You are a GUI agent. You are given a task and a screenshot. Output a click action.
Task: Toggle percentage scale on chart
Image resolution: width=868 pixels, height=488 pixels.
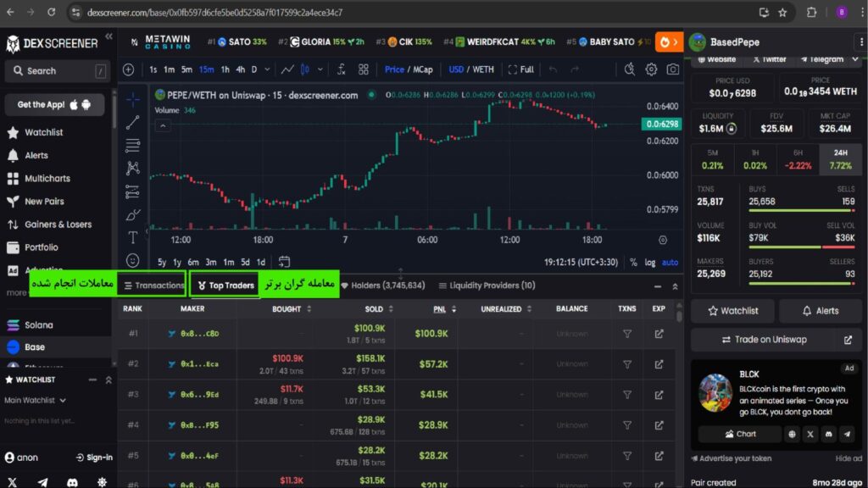[633, 263]
